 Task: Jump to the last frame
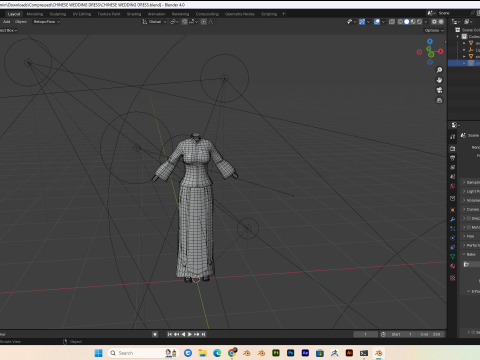click(204, 334)
